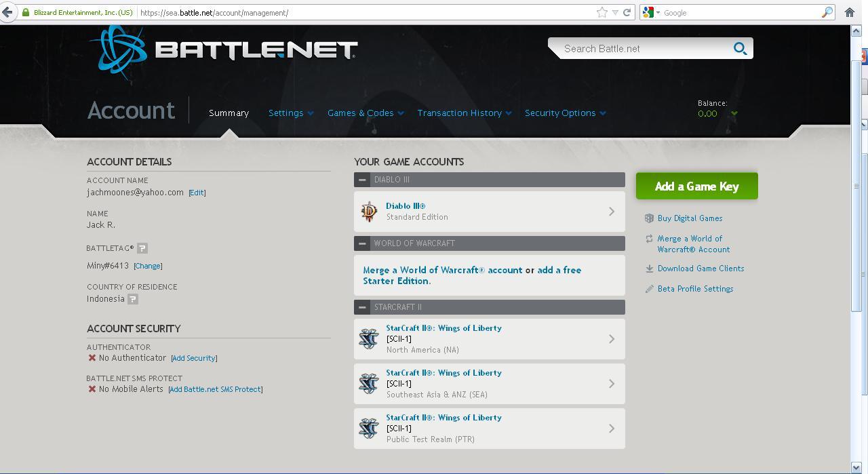Image resolution: width=868 pixels, height=474 pixels.
Task: Edit the account name
Action: click(x=197, y=193)
